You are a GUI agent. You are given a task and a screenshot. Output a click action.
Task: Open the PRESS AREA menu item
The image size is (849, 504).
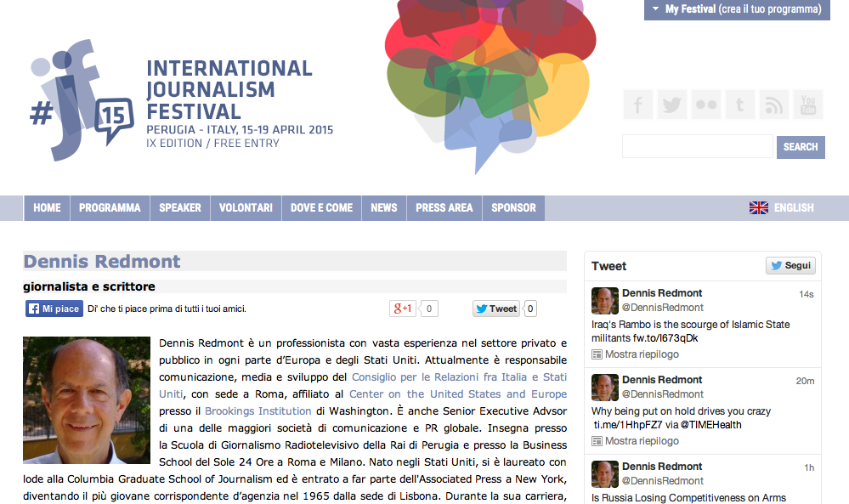point(444,208)
